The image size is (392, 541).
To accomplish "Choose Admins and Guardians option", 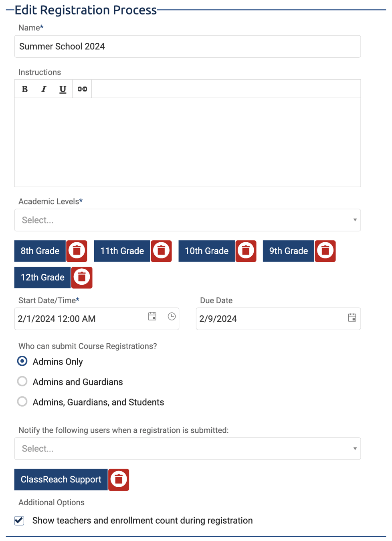I will coord(22,381).
